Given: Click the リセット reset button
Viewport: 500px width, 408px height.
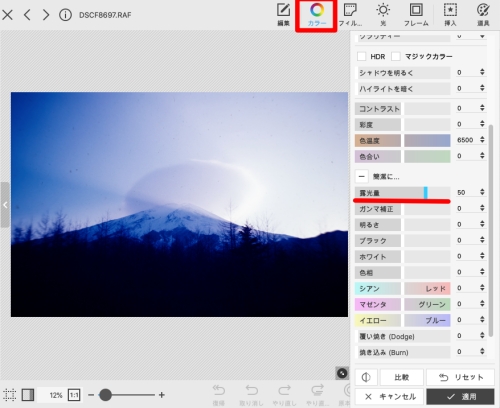Looking at the screenshot, I should [x=460, y=377].
